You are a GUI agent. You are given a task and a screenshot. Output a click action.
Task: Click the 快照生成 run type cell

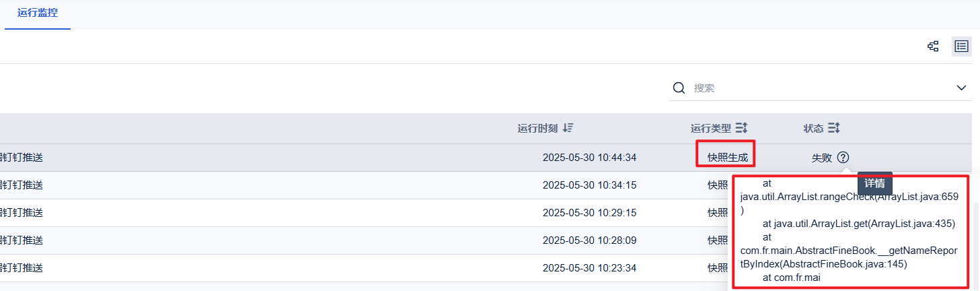727,158
